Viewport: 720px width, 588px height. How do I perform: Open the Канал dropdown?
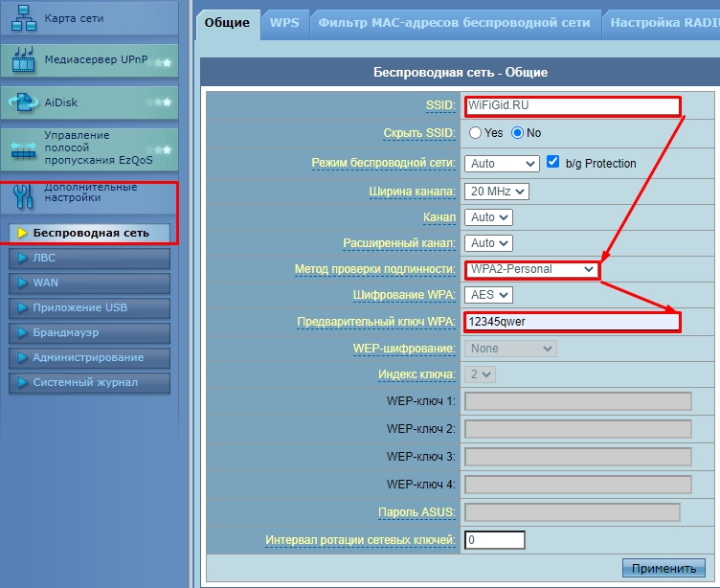tap(488, 217)
